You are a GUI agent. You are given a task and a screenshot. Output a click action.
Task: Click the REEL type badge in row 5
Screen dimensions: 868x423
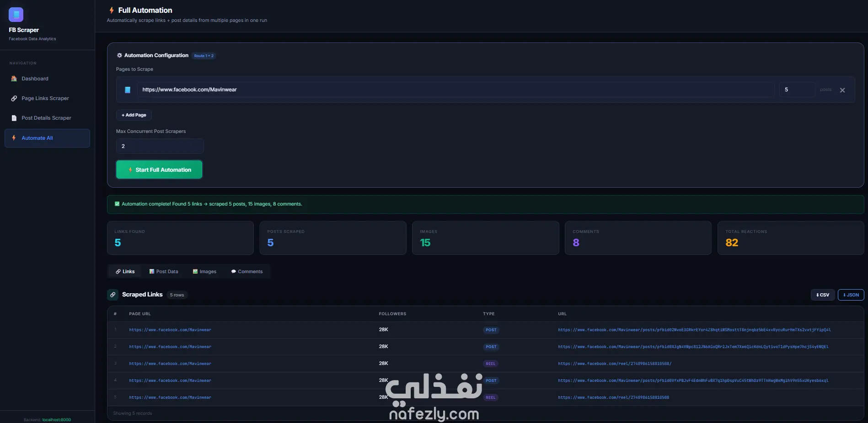(491, 397)
